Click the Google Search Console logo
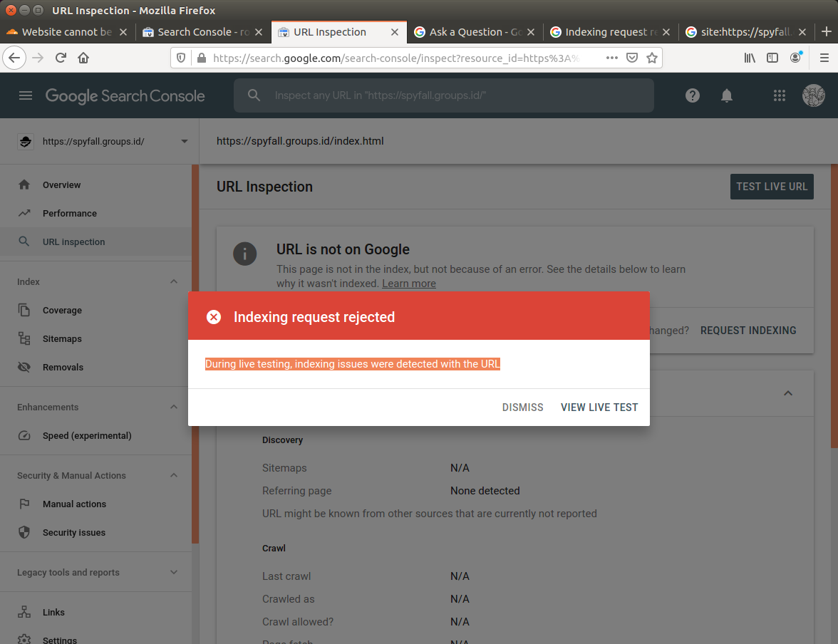The image size is (838, 644). [125, 96]
